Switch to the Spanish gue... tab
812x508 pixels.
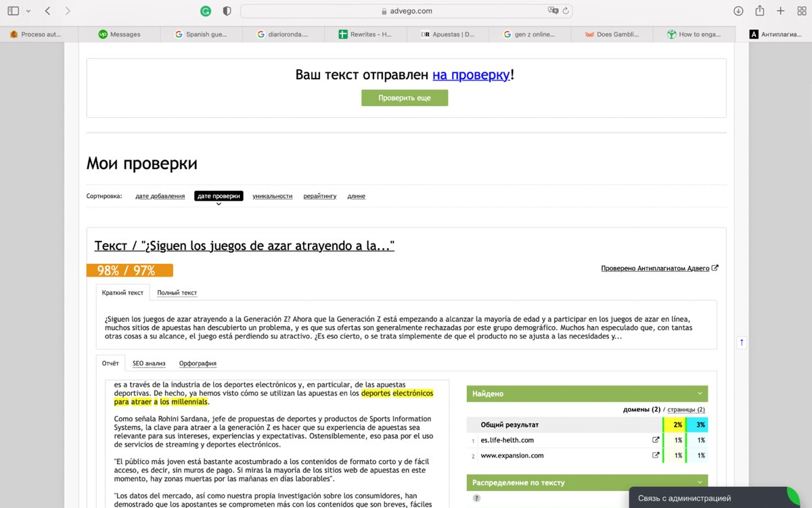(202, 34)
